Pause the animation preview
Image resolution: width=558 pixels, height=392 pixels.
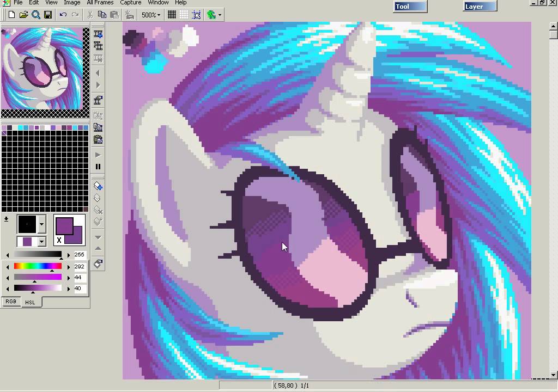pyautogui.click(x=98, y=167)
